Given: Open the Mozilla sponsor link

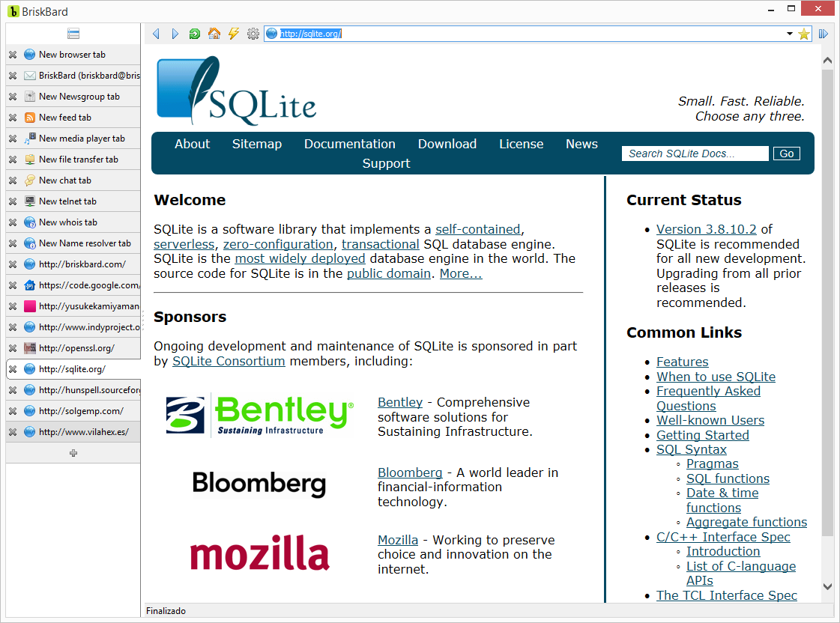Looking at the screenshot, I should (x=397, y=540).
